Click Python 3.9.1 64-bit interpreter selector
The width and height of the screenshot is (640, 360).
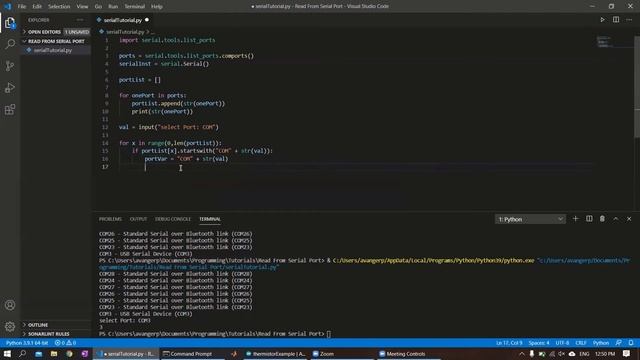[x=27, y=343]
